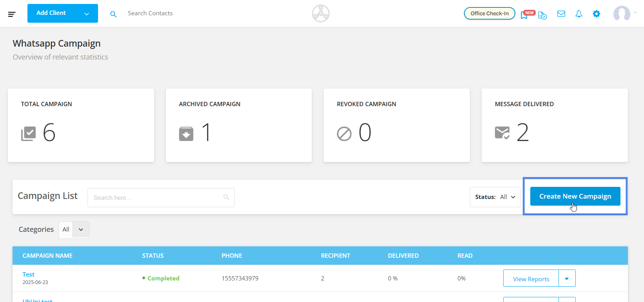This screenshot has height=302, width=644.
Task: Click the RECIPIENT column header
Action: (336, 256)
